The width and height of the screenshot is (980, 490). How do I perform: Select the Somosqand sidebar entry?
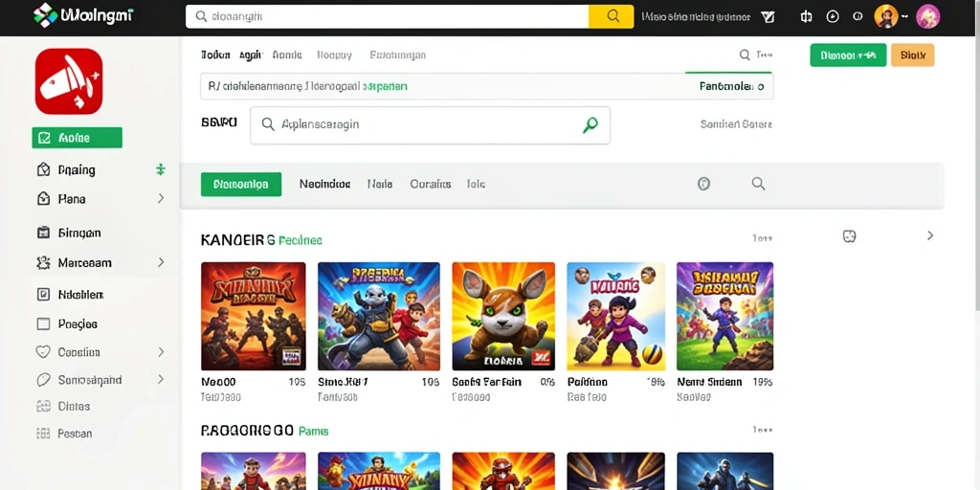tap(90, 380)
